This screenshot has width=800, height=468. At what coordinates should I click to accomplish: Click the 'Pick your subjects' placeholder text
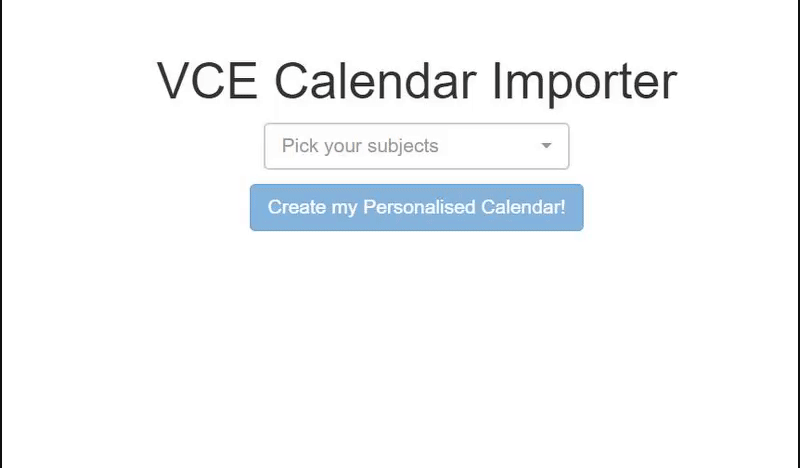(x=360, y=146)
